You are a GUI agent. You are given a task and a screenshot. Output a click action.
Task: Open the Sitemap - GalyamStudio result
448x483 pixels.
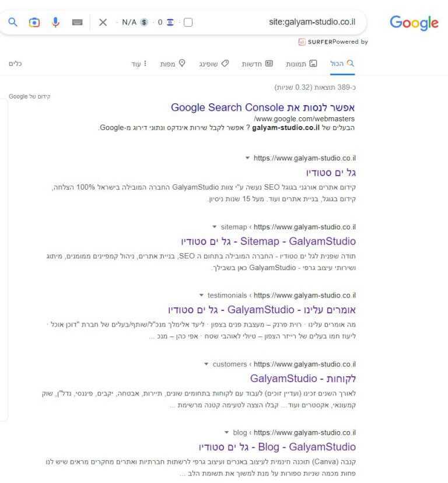point(268,241)
